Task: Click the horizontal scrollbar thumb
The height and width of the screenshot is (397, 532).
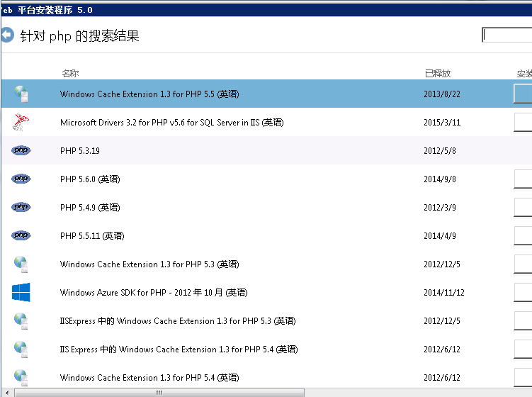Action: (159, 393)
